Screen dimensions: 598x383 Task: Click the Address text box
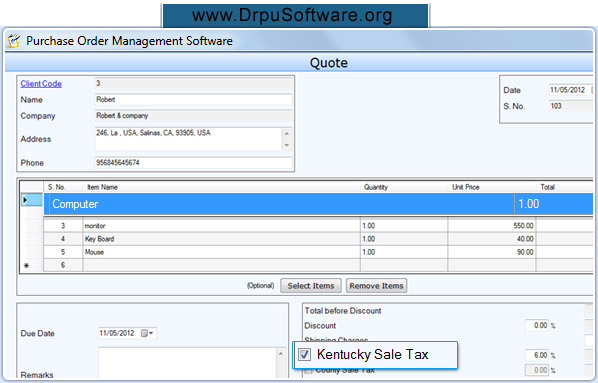[x=188, y=139]
